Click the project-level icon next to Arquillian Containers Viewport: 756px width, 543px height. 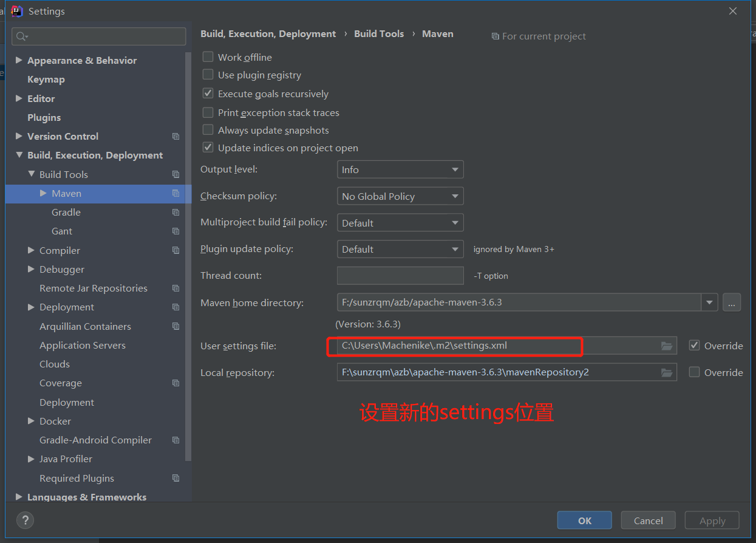tap(175, 326)
